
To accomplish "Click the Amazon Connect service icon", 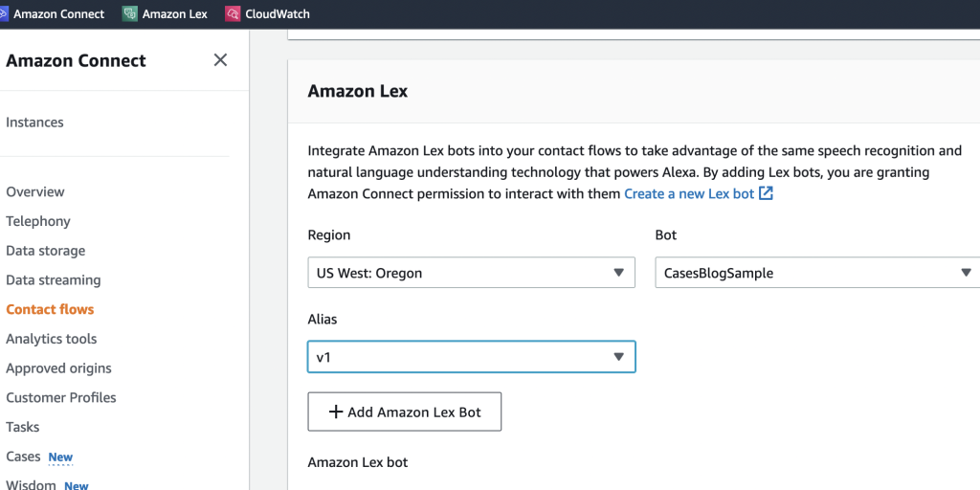I will 4,14.
